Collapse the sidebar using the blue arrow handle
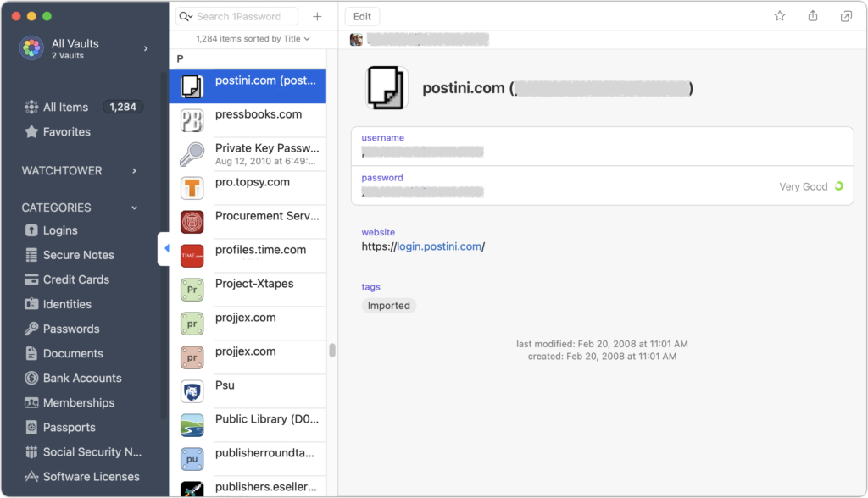 (166, 248)
